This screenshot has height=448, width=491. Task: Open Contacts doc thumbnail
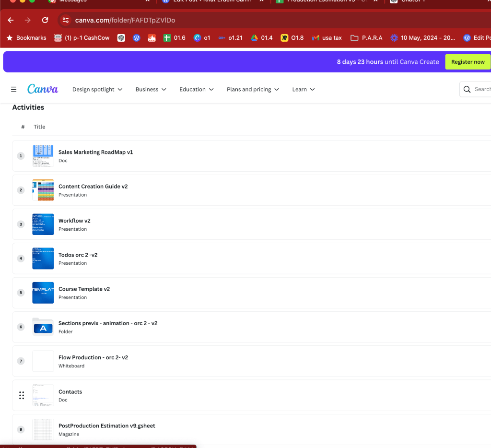(43, 395)
